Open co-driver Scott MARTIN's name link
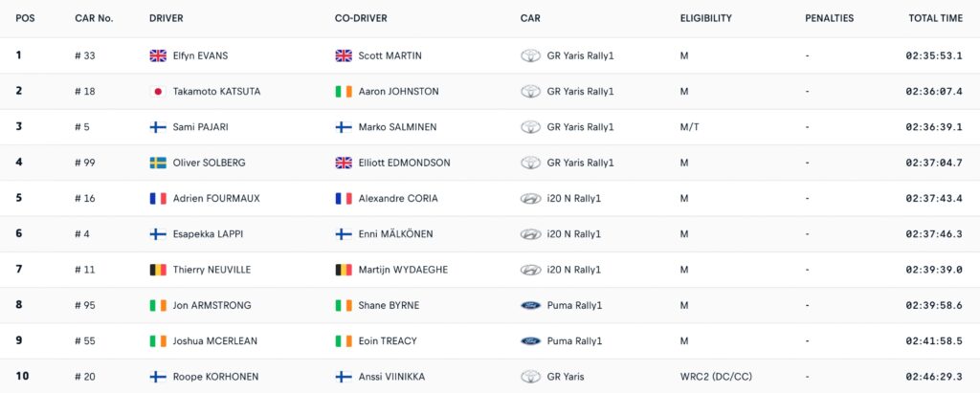Image resolution: width=980 pixels, height=393 pixels. pos(390,55)
